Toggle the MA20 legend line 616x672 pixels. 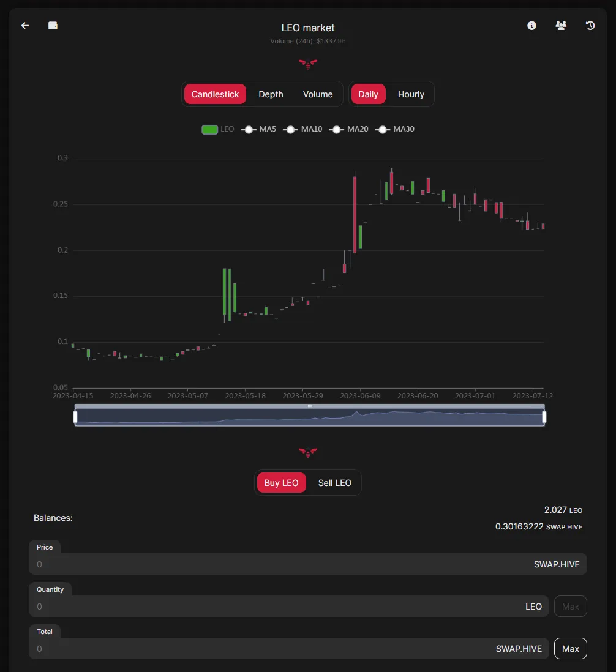349,129
